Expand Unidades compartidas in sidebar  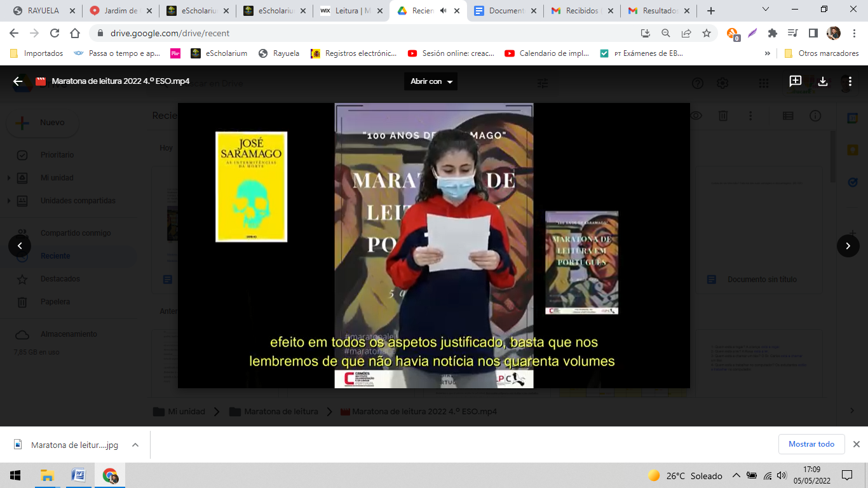(x=9, y=201)
